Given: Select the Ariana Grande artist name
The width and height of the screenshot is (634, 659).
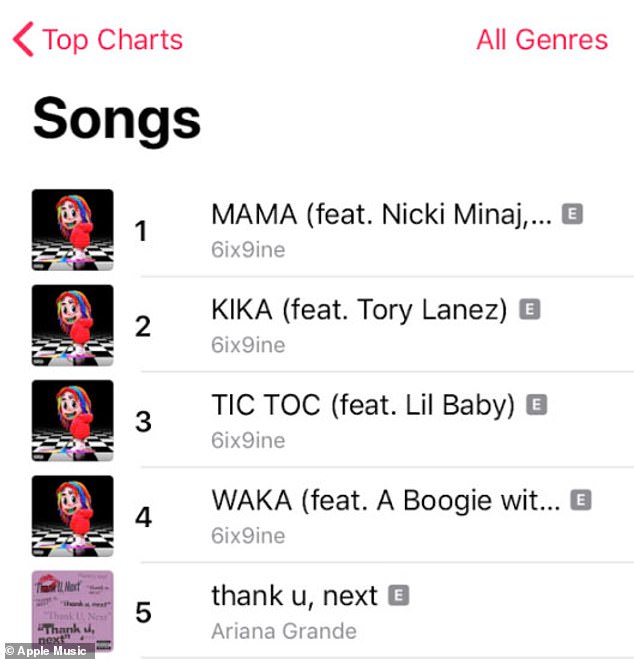Looking at the screenshot, I should click(284, 631).
